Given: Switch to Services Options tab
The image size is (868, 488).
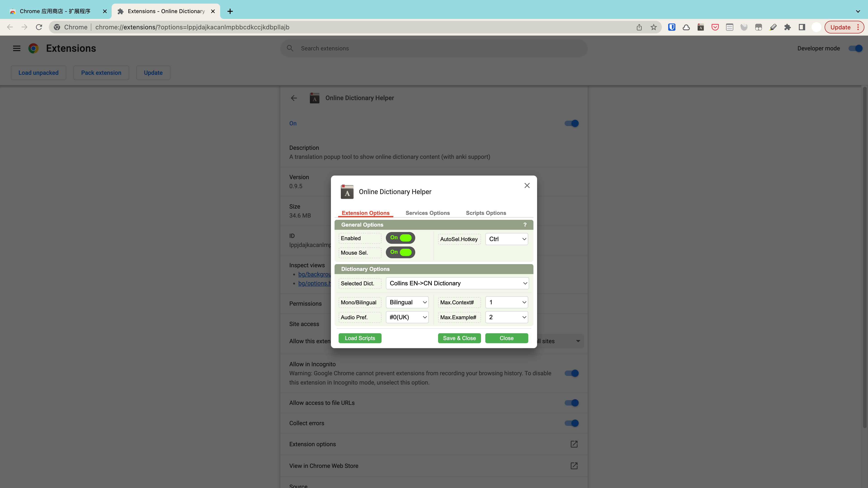Looking at the screenshot, I should (428, 213).
